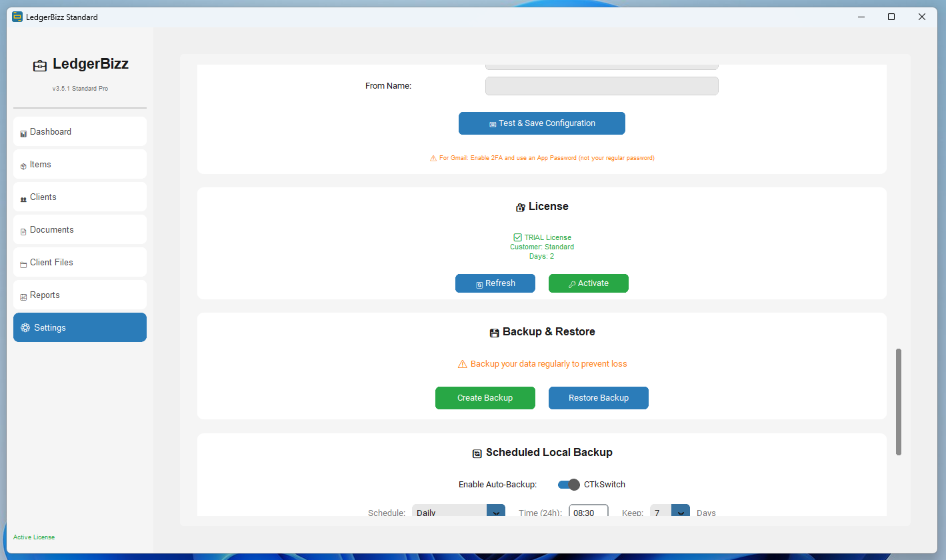The width and height of the screenshot is (946, 560).
Task: Click the Scheduled Local Backup heading icon
Action: coord(477,453)
